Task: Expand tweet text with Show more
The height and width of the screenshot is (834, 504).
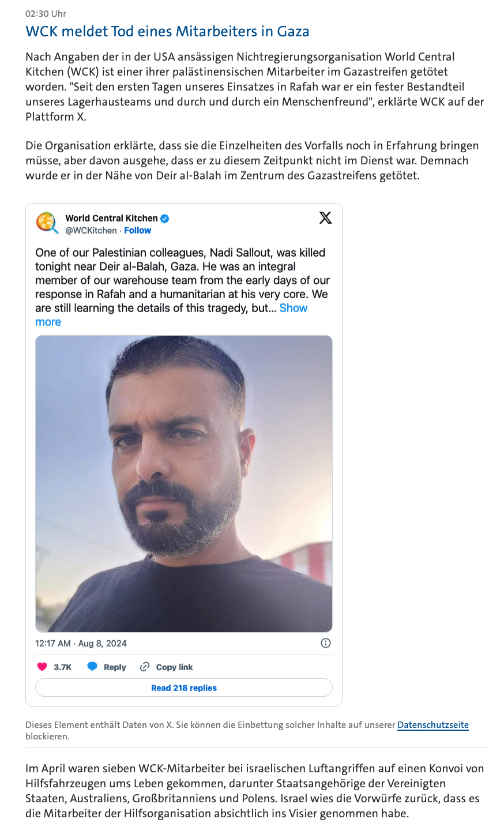Action: (293, 308)
